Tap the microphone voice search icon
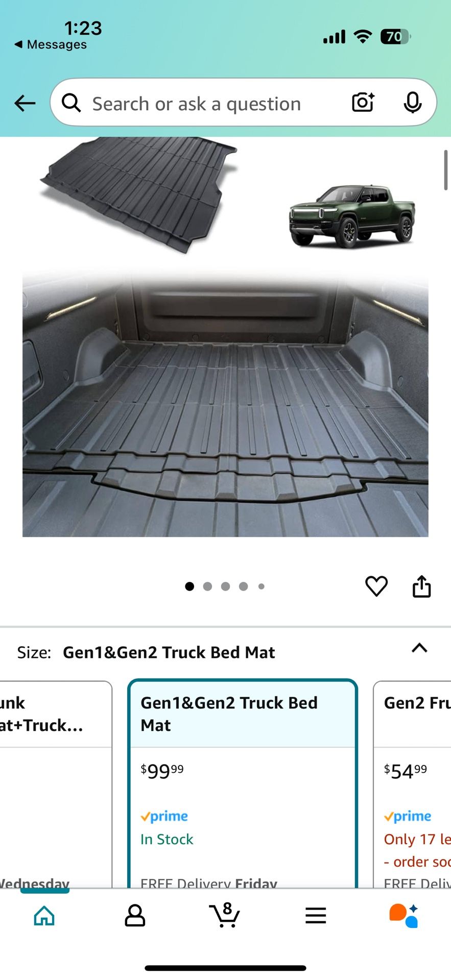Screen dimensions: 451x980 pyautogui.click(x=412, y=103)
